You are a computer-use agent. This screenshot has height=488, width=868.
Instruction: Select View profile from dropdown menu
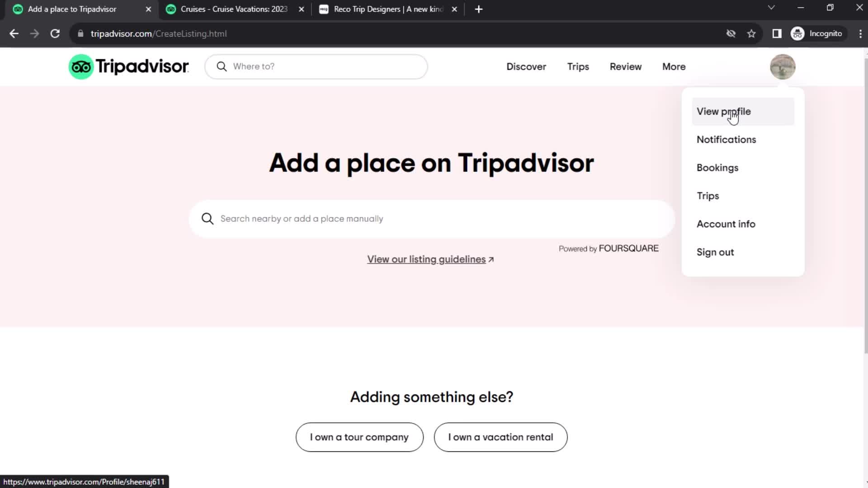point(724,112)
